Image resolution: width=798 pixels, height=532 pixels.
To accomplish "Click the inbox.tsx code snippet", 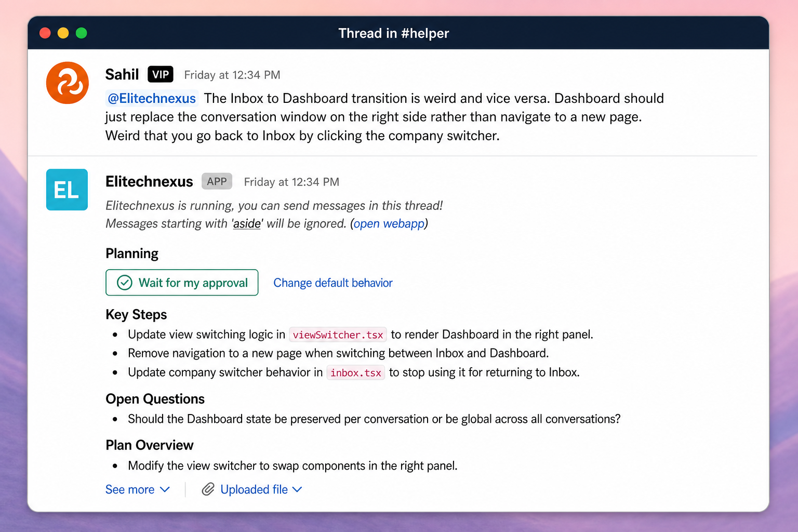I will coord(356,373).
